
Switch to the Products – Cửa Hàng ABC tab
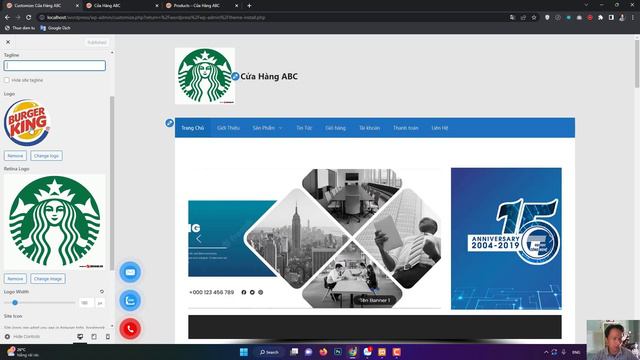click(x=198, y=6)
